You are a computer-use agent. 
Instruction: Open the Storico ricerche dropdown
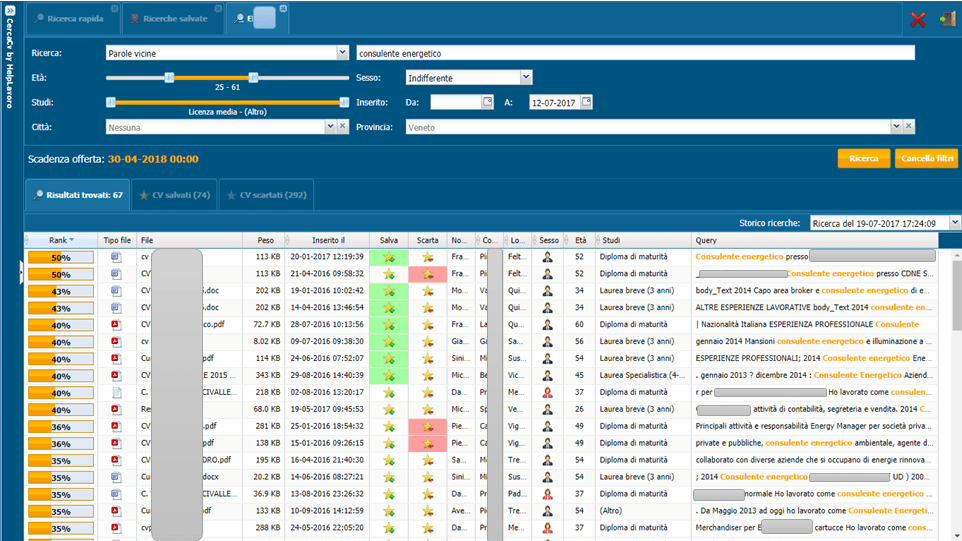coord(954,223)
